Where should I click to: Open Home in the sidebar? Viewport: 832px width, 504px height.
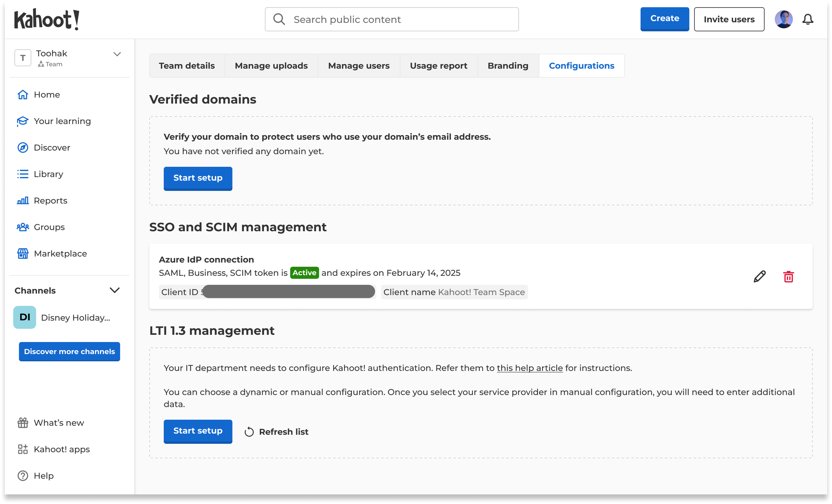pyautogui.click(x=47, y=95)
